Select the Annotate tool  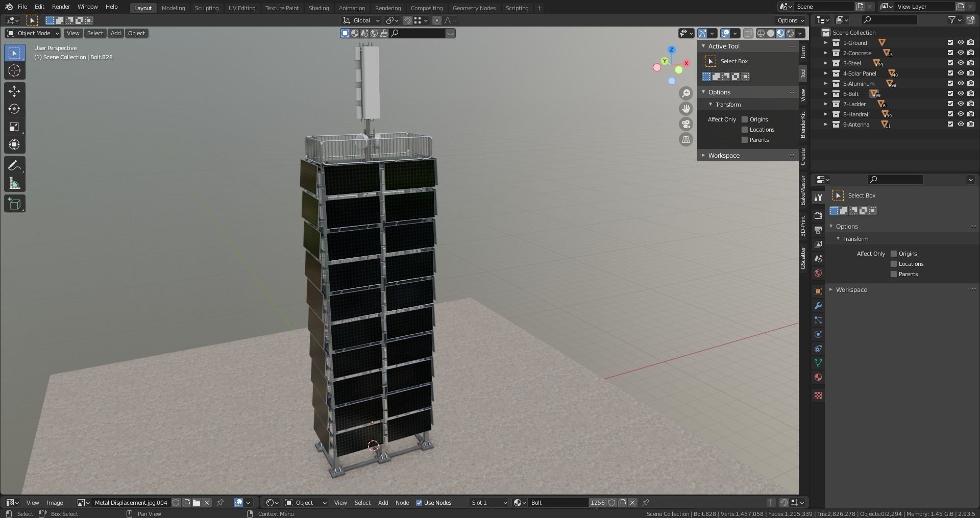(x=14, y=164)
